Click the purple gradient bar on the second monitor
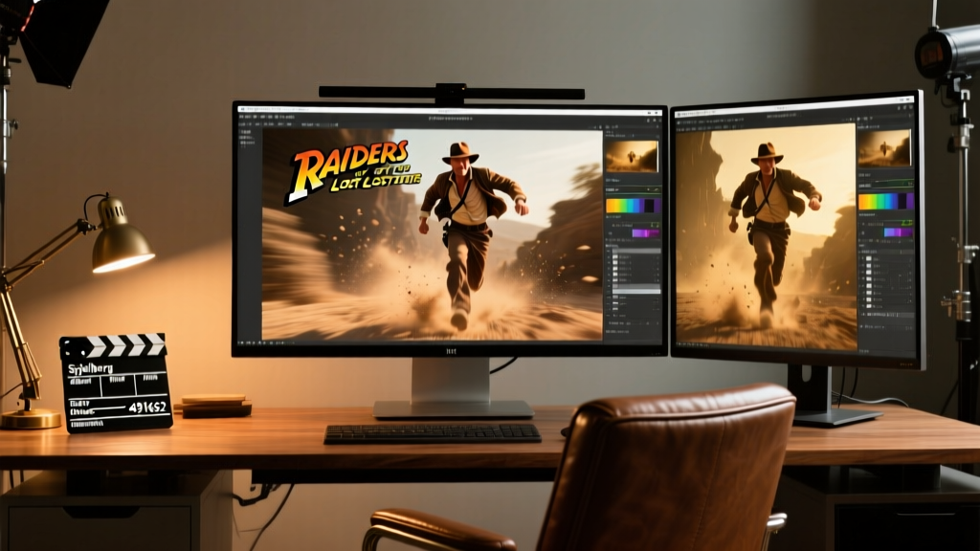Viewport: 980px width, 551px height. click(x=898, y=232)
